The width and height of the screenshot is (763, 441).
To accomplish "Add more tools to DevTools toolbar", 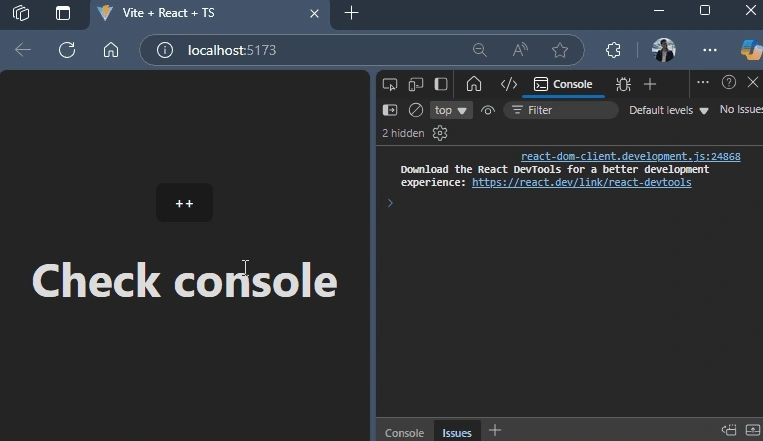I will tap(650, 84).
